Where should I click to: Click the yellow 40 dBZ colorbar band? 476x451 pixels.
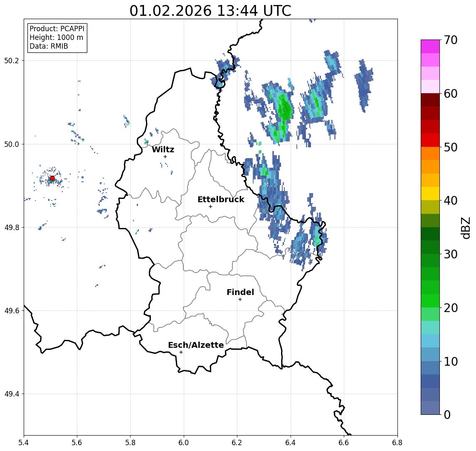430,193
